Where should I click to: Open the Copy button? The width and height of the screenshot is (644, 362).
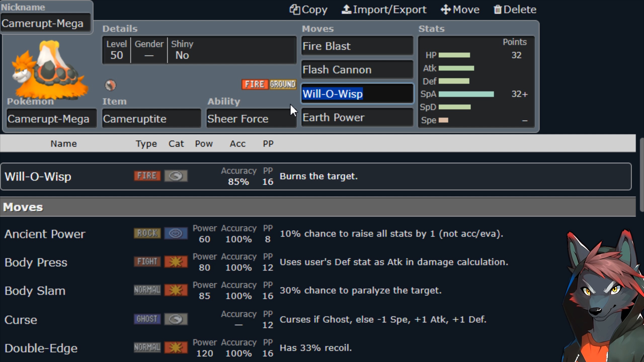tap(308, 10)
